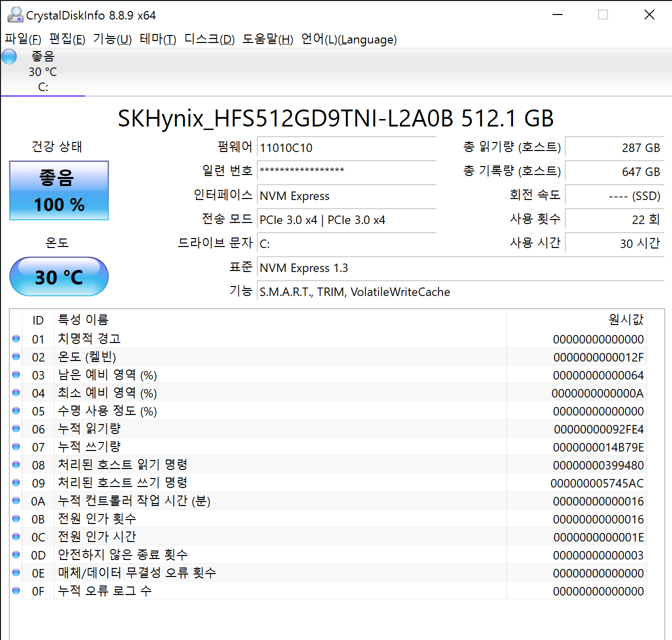Click status dot of row 0A 컨트롤러 작업 시간

tap(16, 500)
